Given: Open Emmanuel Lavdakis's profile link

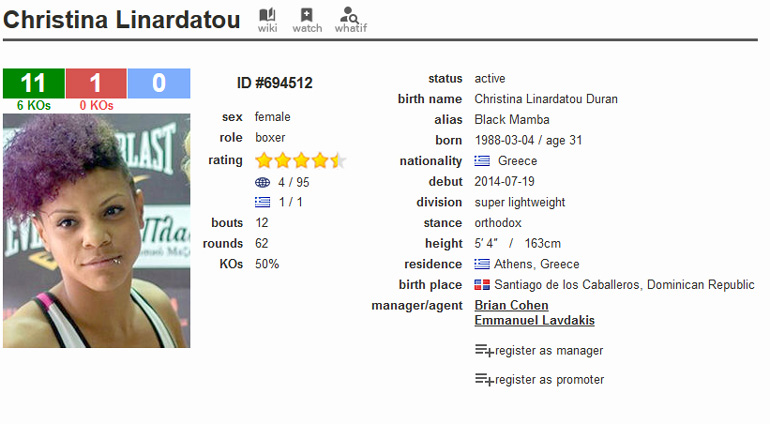Looking at the screenshot, I should coord(534,321).
